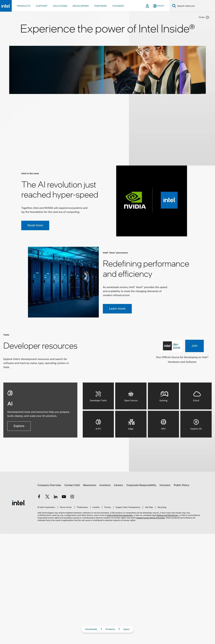The image size is (215, 644).
Task: Open the user account sign-in icon
Action: pos(147,6)
